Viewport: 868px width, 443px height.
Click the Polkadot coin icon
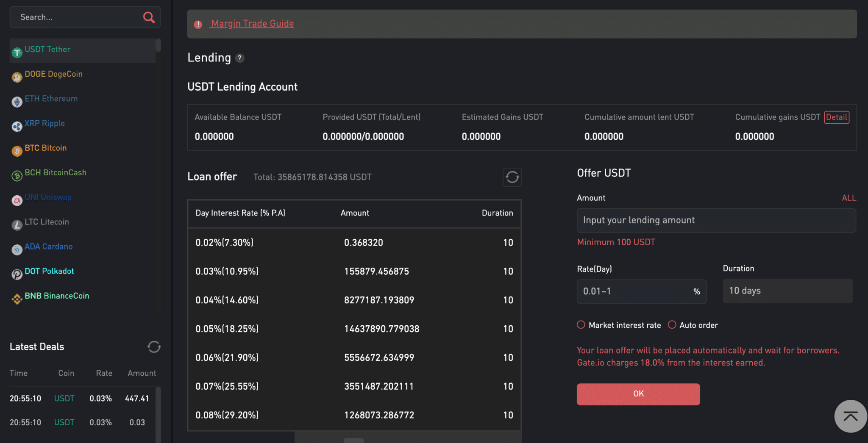pyautogui.click(x=17, y=274)
